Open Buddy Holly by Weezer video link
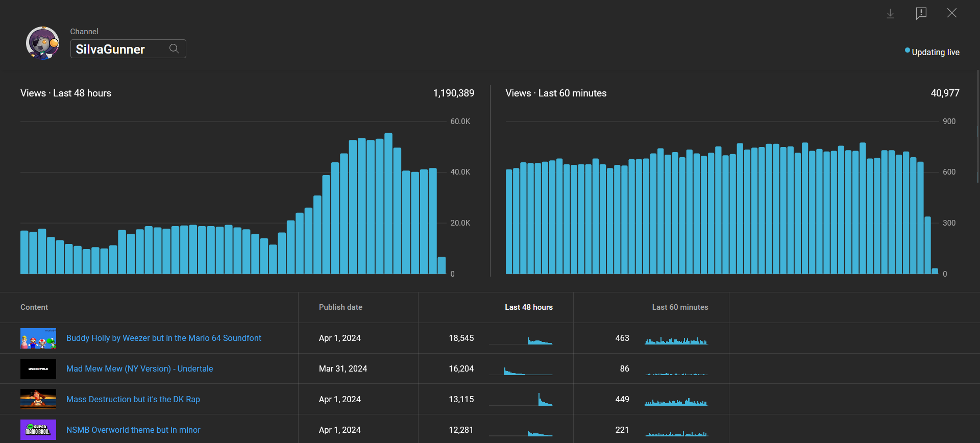This screenshot has height=443, width=980. [x=164, y=338]
